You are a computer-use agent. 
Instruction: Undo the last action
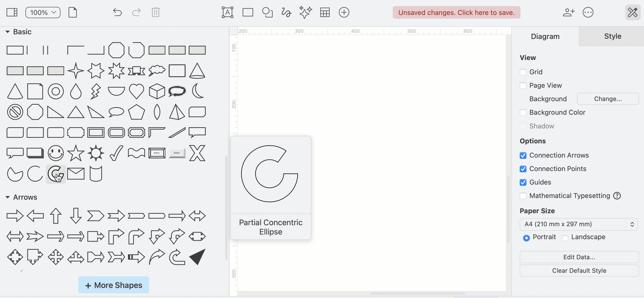click(117, 12)
